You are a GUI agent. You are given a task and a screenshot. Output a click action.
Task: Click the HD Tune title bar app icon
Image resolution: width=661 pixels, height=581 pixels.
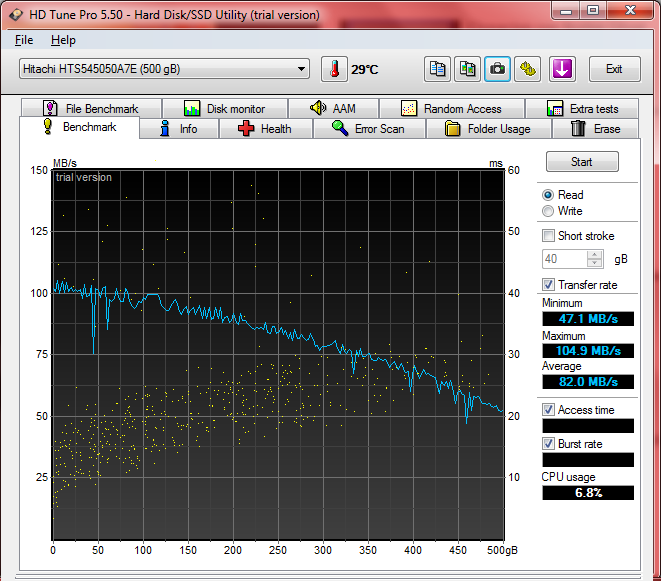(16, 15)
